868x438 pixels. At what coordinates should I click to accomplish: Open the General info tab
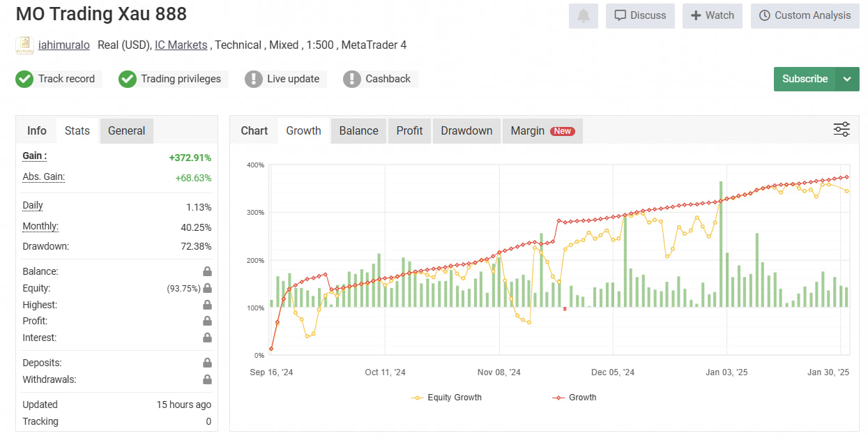126,130
